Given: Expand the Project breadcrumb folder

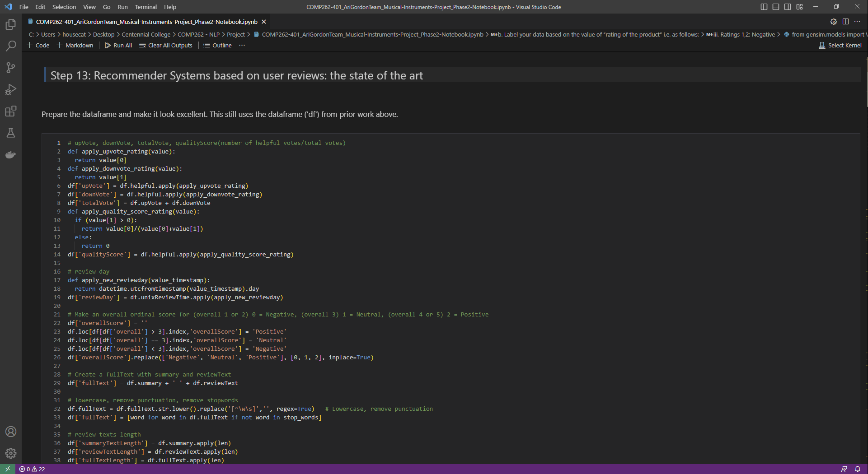Looking at the screenshot, I should click(236, 34).
